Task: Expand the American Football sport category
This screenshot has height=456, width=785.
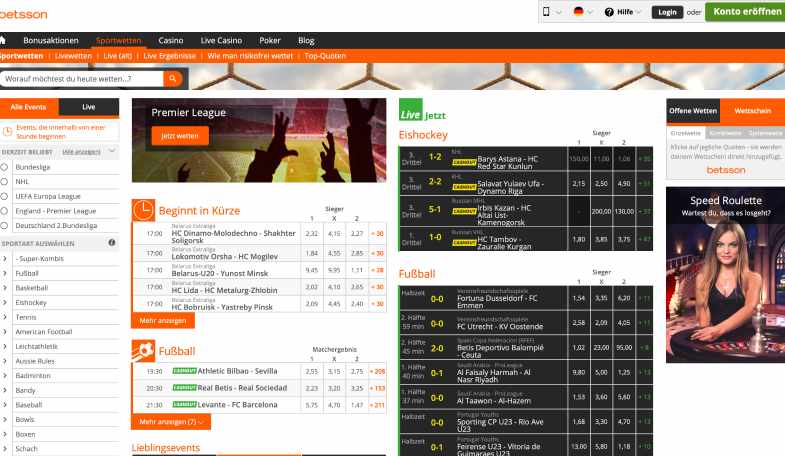Action: pos(5,331)
